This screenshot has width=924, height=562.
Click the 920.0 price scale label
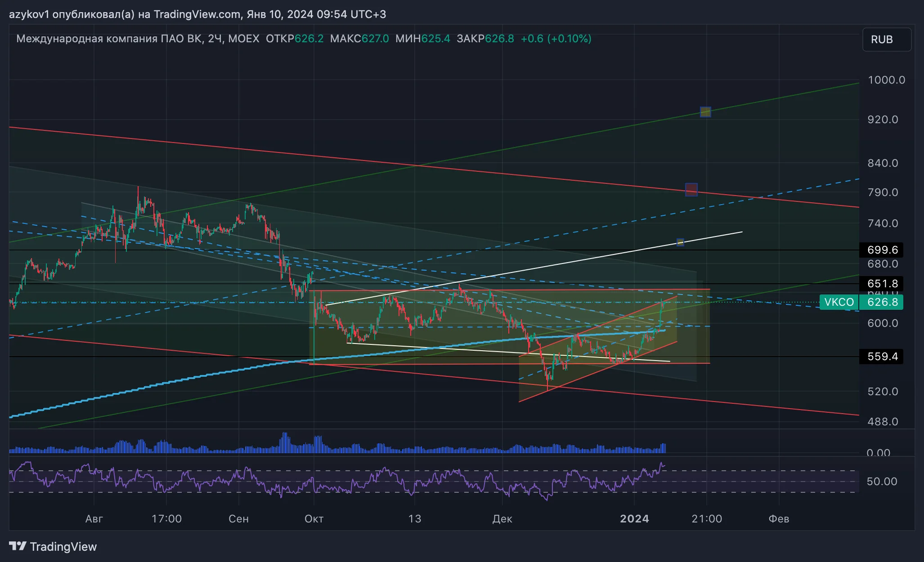883,120
